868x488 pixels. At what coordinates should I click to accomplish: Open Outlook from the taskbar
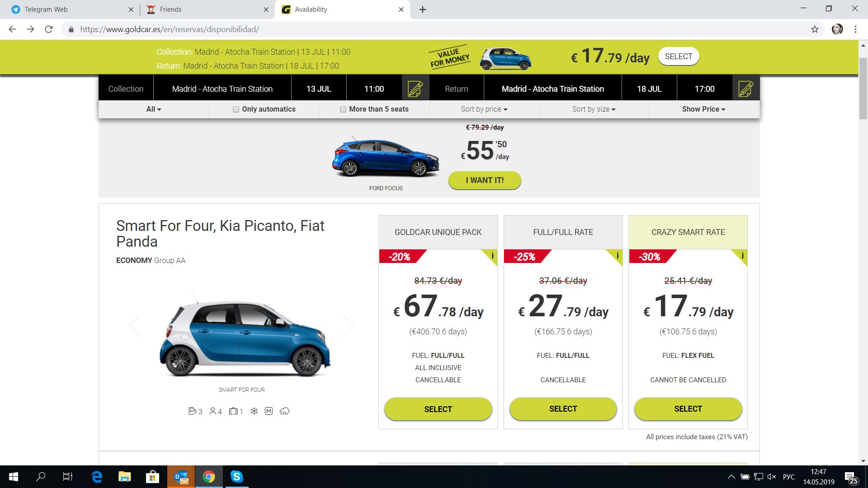point(181,477)
